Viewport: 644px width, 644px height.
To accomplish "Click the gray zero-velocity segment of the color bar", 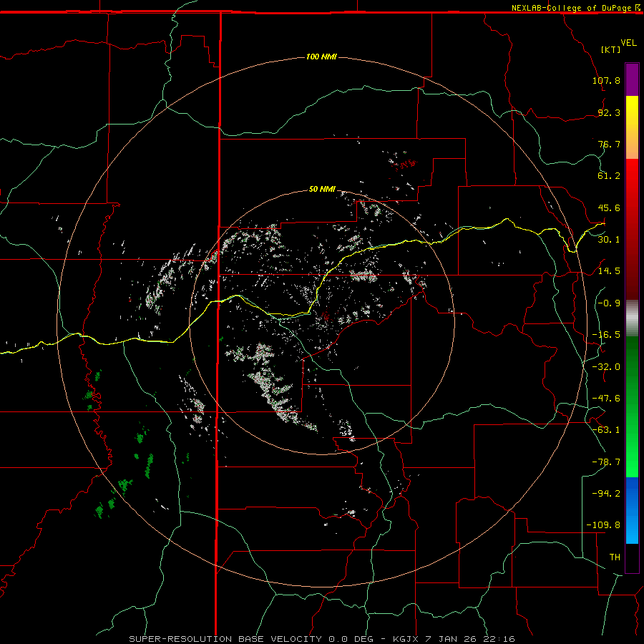I will click(632, 318).
